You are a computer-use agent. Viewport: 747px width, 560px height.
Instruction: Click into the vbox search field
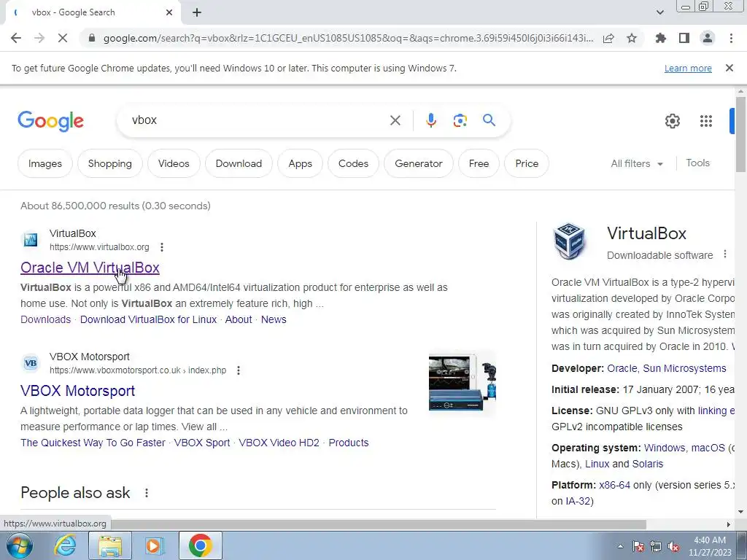click(x=258, y=120)
